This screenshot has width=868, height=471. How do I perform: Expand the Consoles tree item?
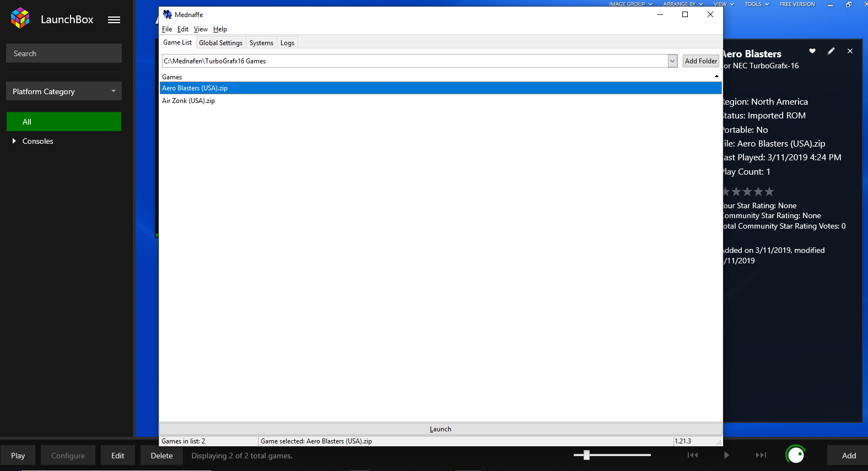click(x=14, y=141)
